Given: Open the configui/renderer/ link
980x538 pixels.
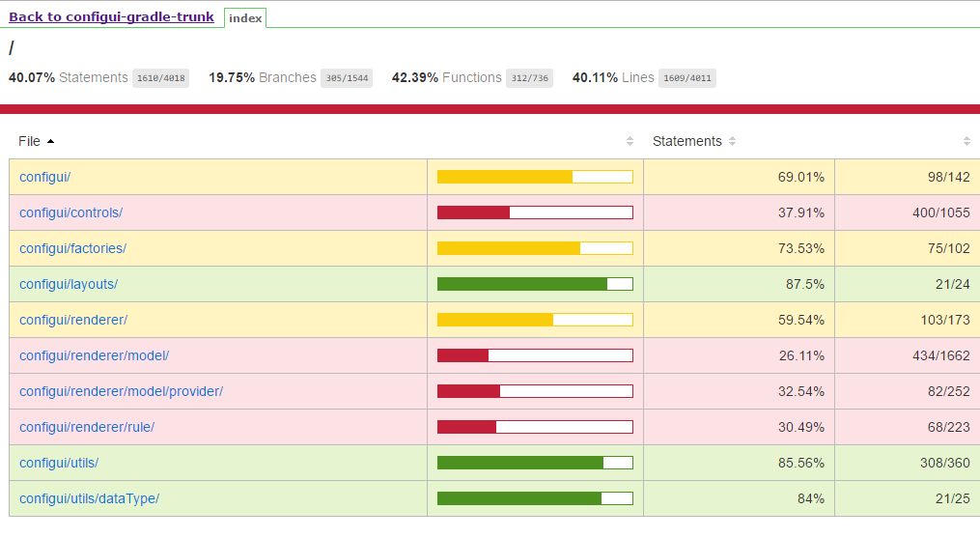Looking at the screenshot, I should click(73, 320).
